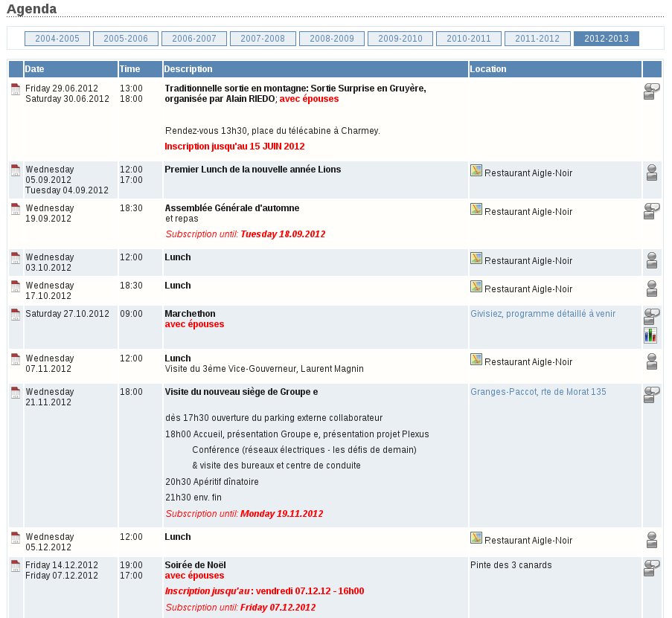
Task: Switch to the 2007-2008 tab
Action: (x=263, y=39)
